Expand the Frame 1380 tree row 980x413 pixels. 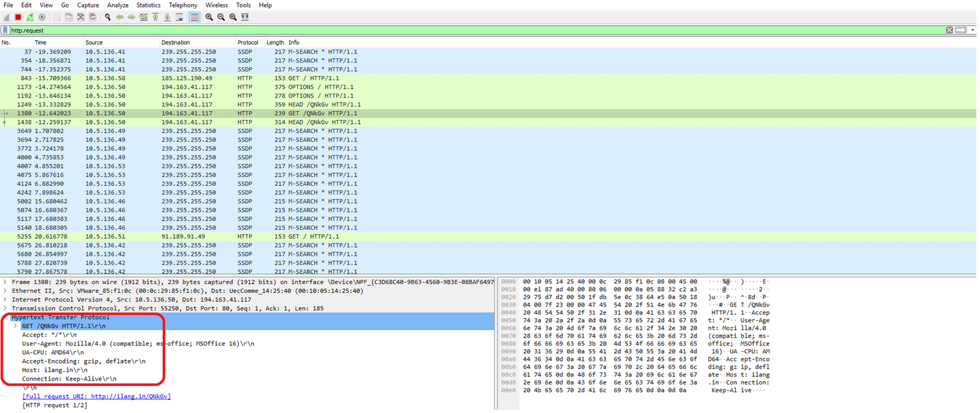tap(6, 282)
